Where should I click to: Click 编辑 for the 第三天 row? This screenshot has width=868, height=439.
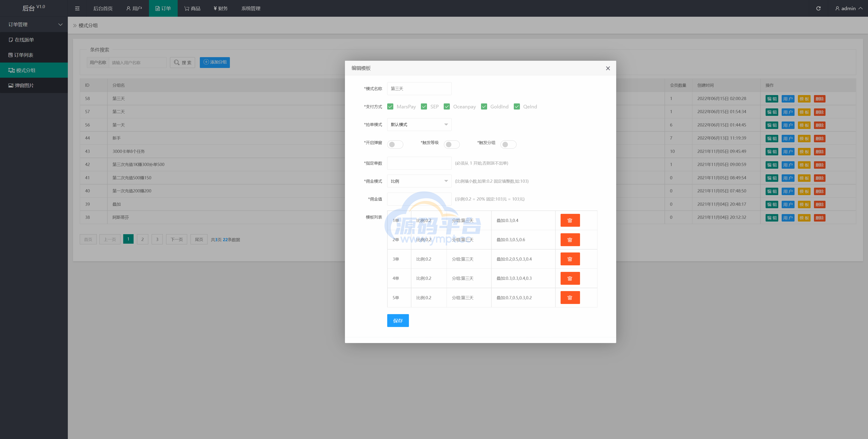pyautogui.click(x=772, y=99)
